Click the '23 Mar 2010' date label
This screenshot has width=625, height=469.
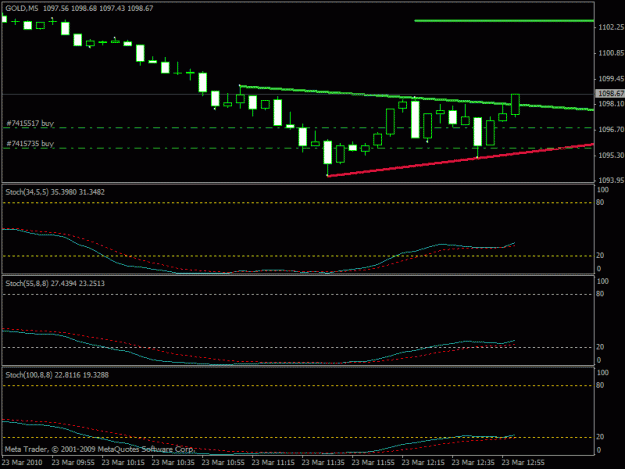22,462
